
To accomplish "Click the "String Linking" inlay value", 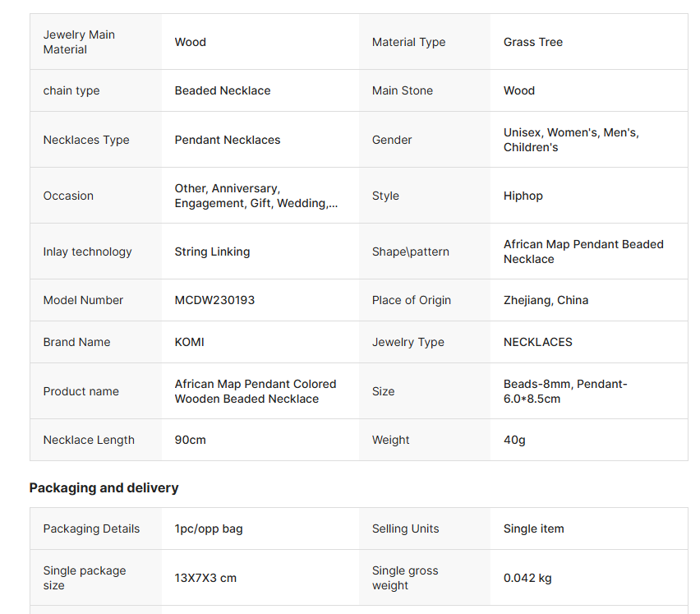I will click(212, 252).
